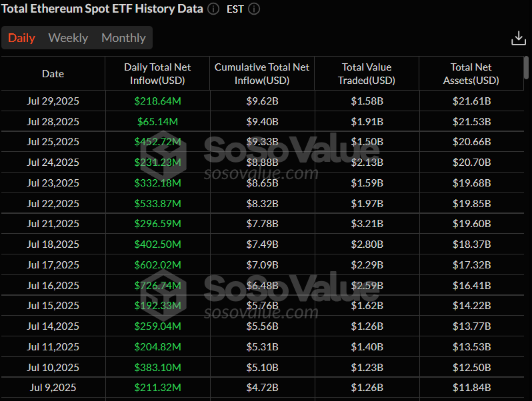The height and width of the screenshot is (401, 532).
Task: Click the $726.74M inflow cell
Action: tap(157, 285)
